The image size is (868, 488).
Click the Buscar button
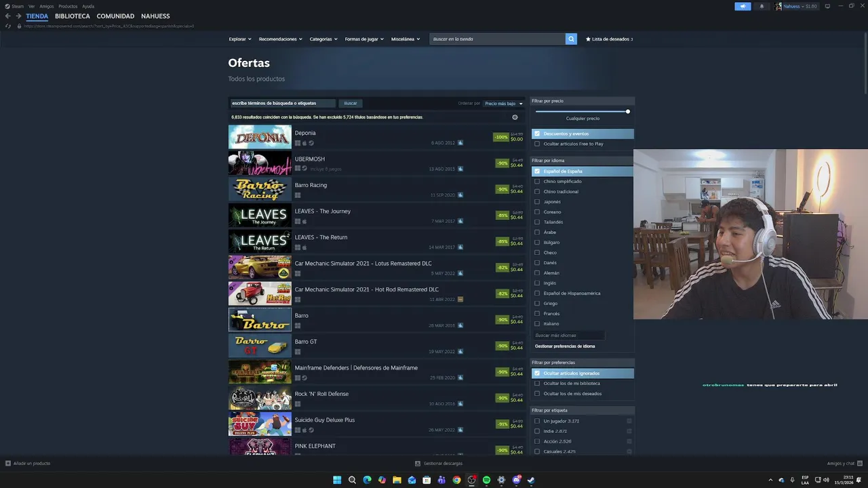351,103
